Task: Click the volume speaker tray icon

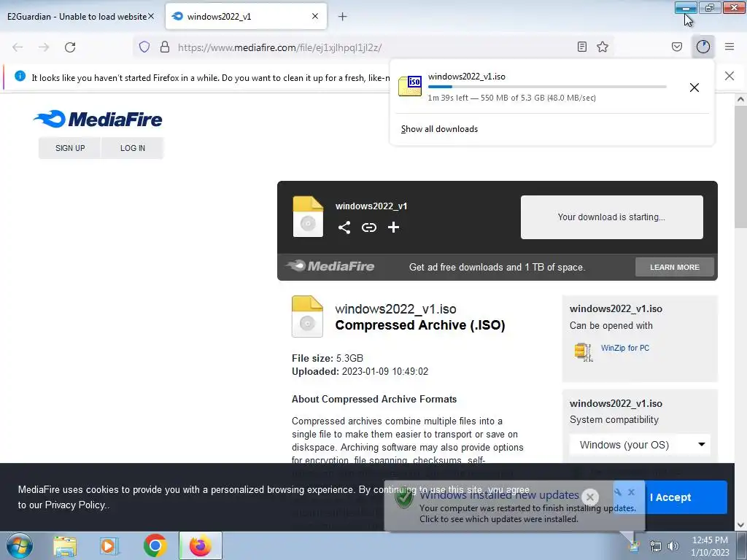Action: click(x=673, y=546)
